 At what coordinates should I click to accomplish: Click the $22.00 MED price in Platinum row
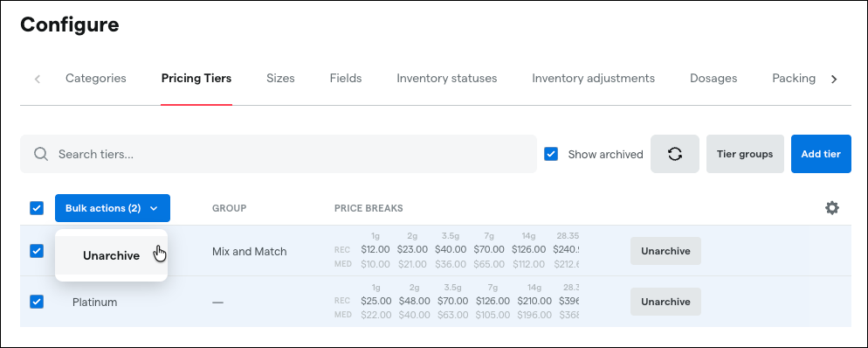[x=375, y=316]
